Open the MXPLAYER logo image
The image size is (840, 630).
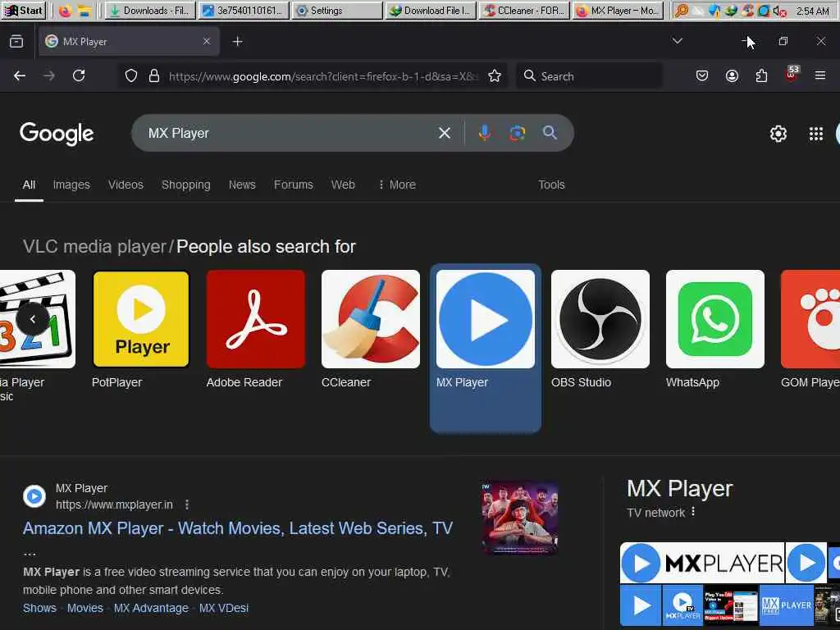click(x=702, y=563)
